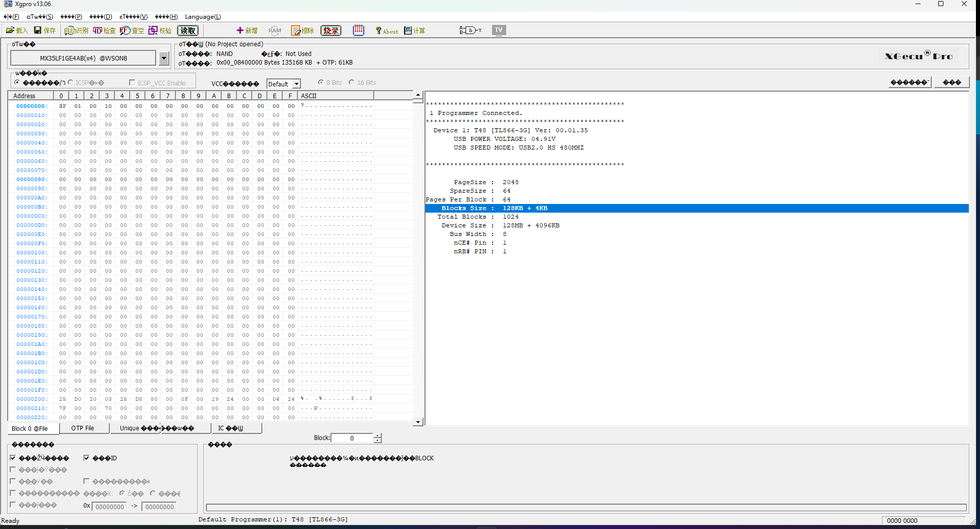Click the 保存 (save) floppy disk icon
The height and width of the screenshot is (529, 980).
[44, 31]
